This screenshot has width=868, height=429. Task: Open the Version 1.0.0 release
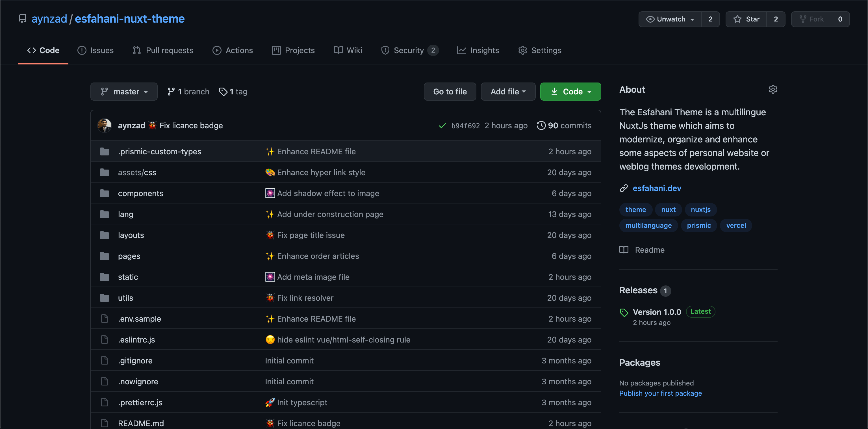pyautogui.click(x=657, y=312)
